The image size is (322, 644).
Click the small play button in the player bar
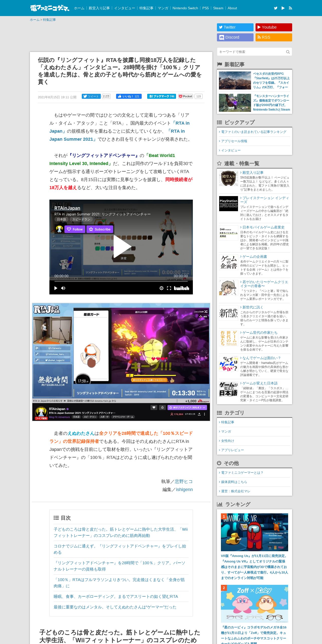click(56, 288)
